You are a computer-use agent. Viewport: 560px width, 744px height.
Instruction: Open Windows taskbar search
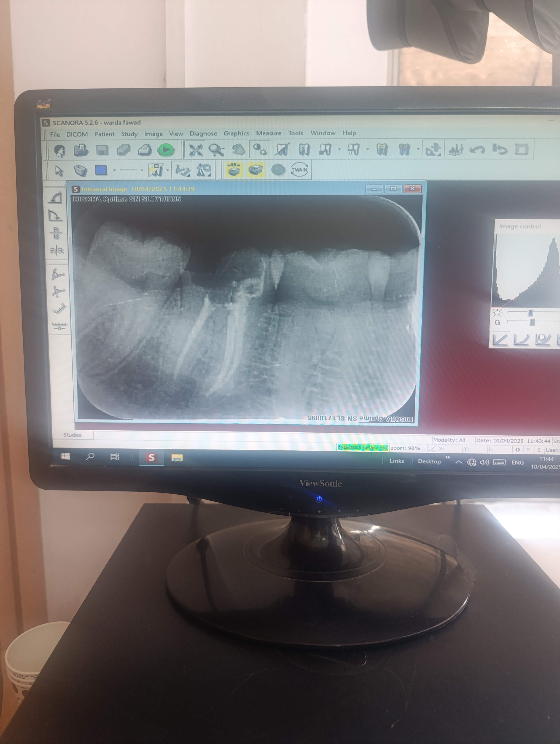[x=90, y=456]
